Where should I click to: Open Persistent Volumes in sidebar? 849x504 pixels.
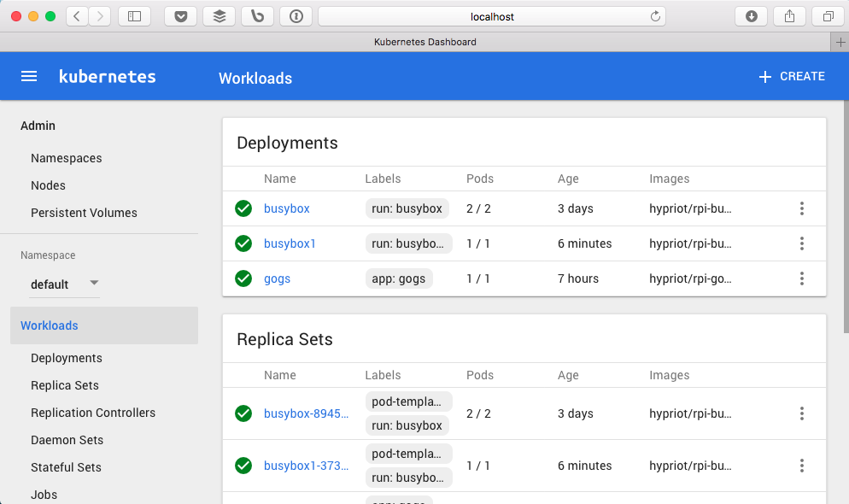pos(84,213)
